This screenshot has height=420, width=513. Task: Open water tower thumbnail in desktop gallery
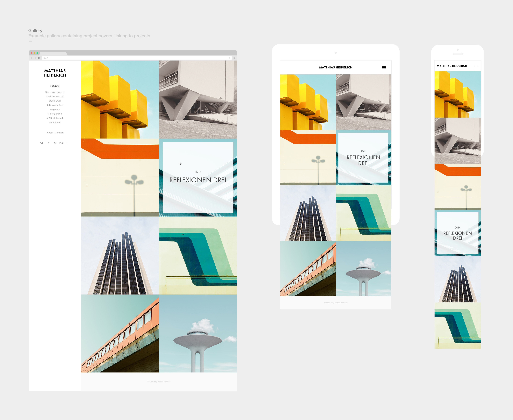click(198, 333)
